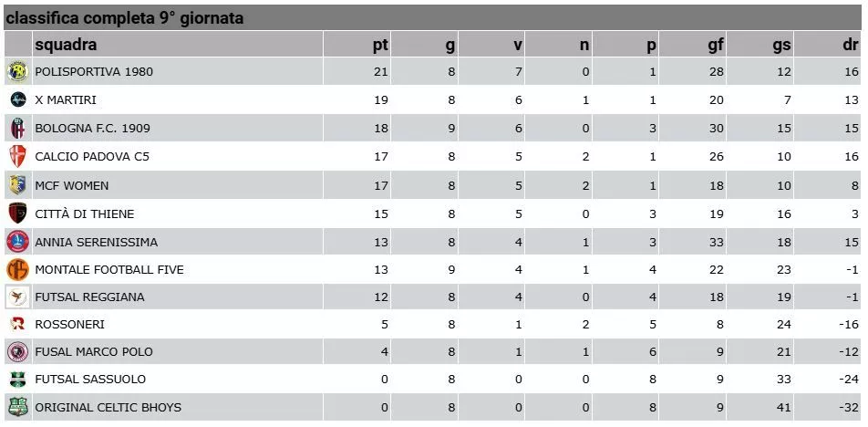This screenshot has width=868, height=427.
Task: Sort by the gf column header
Action: click(x=716, y=45)
